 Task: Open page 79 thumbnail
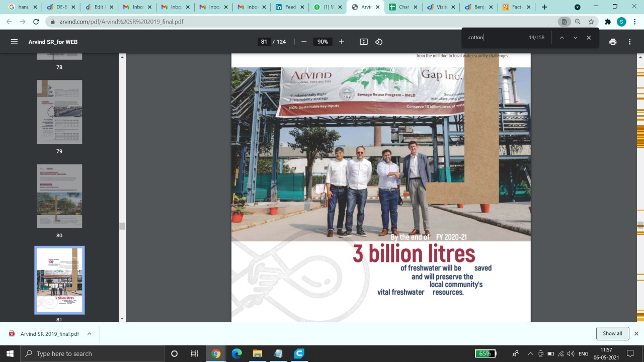[x=59, y=112]
